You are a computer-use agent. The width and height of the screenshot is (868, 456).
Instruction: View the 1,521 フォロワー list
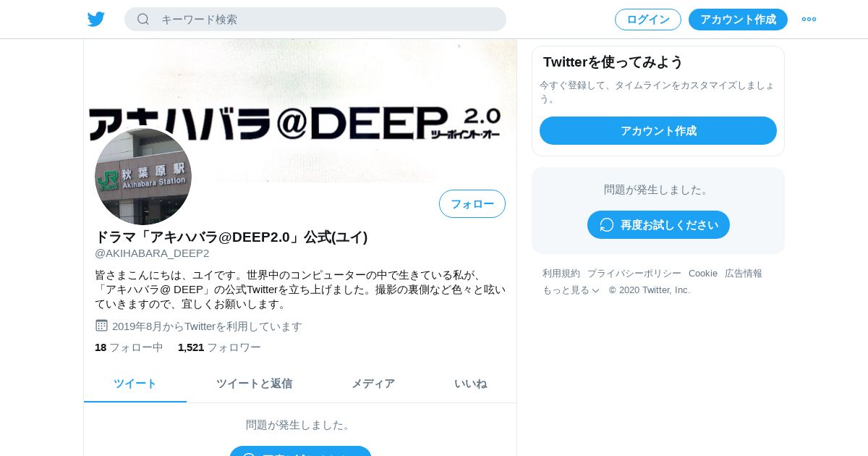(x=219, y=347)
